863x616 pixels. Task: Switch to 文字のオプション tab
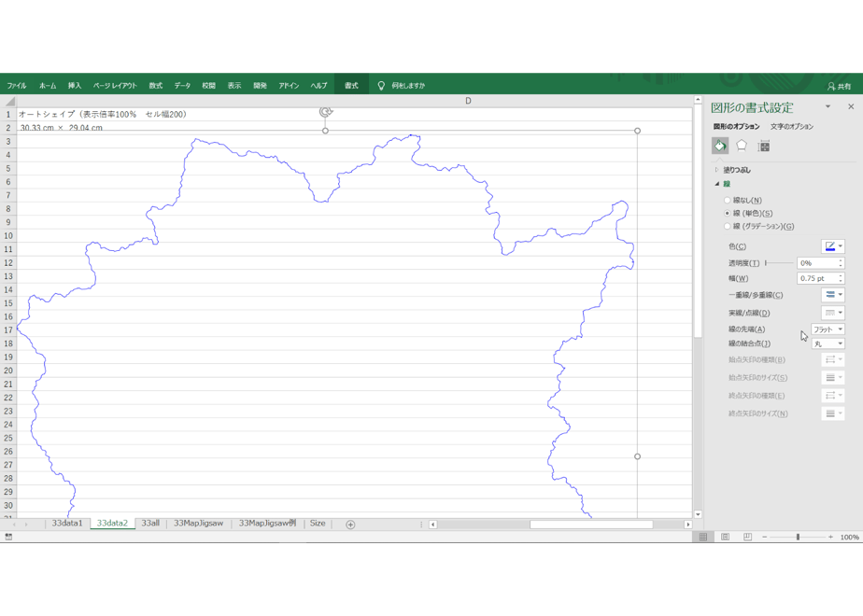pos(791,127)
